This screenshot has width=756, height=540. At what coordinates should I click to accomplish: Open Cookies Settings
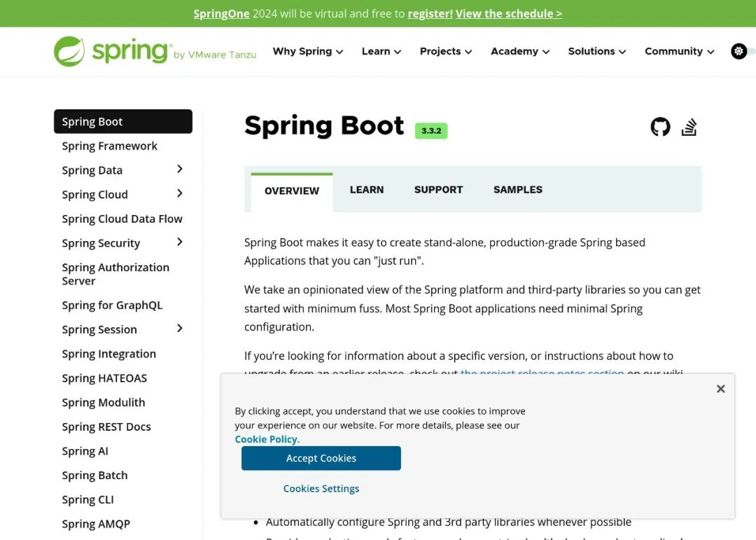pos(321,488)
